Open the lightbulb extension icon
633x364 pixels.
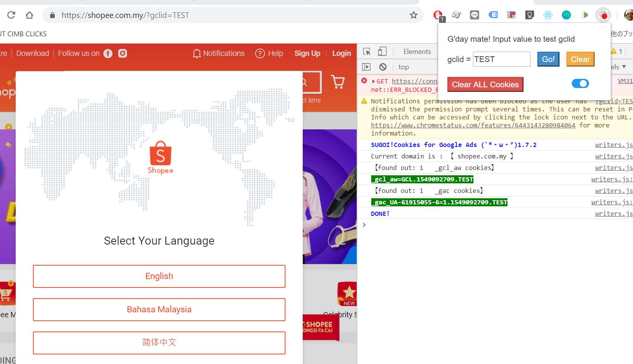(x=530, y=15)
